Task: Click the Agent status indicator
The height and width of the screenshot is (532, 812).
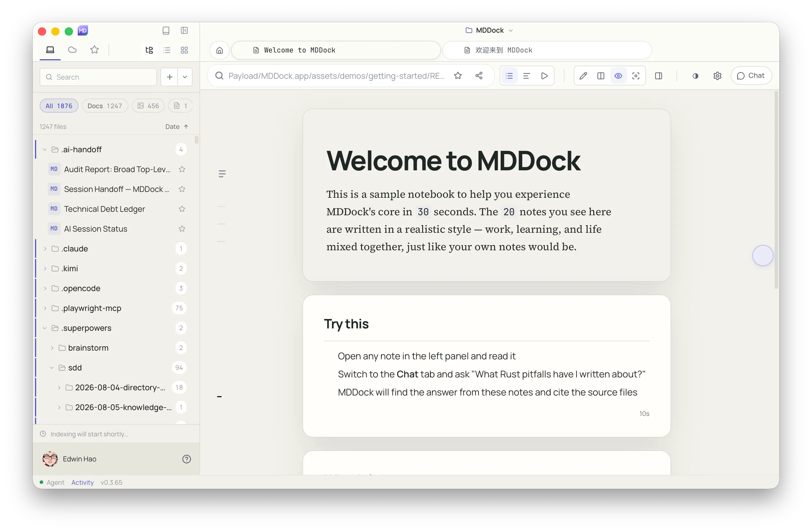Action: pos(52,482)
